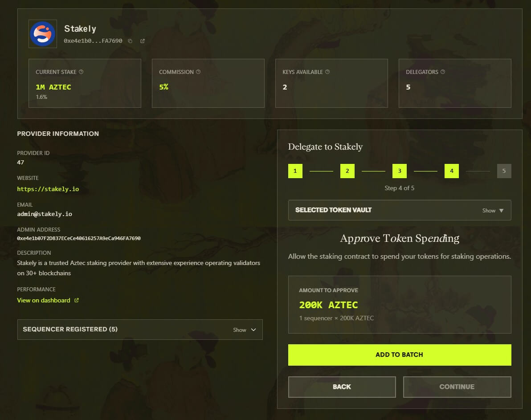Click the Delegators info icon

(x=442, y=71)
